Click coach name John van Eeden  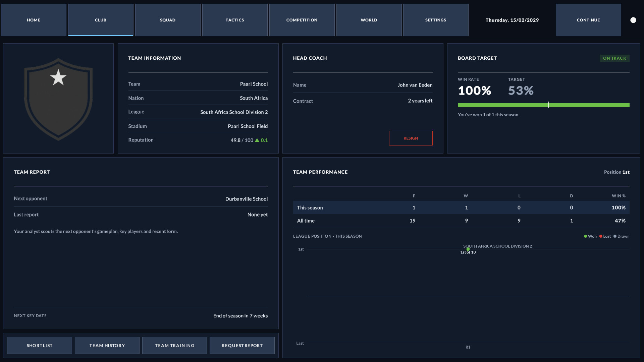tap(415, 85)
